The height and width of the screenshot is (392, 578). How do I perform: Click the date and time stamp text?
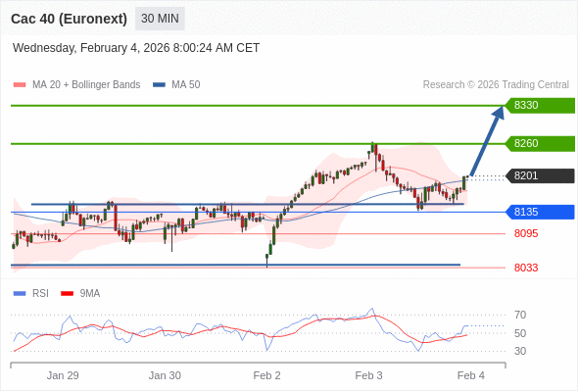coord(136,48)
